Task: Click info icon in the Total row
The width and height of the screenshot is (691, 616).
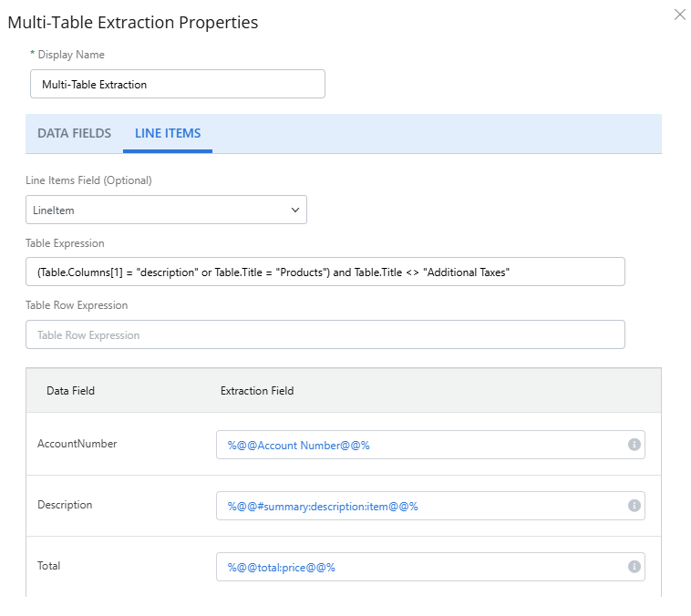Action: 634,567
